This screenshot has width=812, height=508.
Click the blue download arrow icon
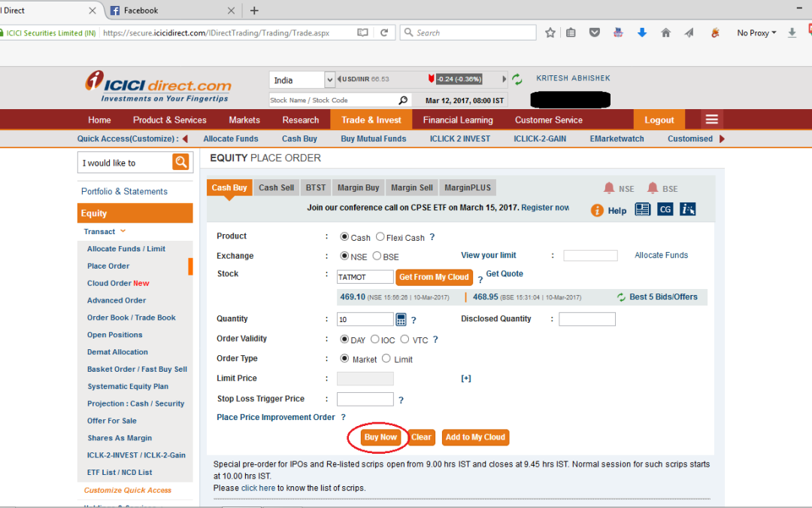pos(641,32)
